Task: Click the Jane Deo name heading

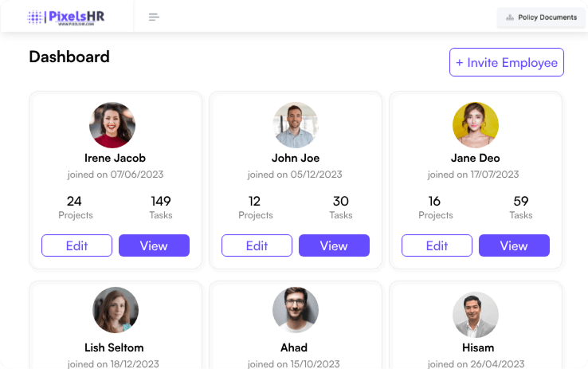Action: coord(476,158)
